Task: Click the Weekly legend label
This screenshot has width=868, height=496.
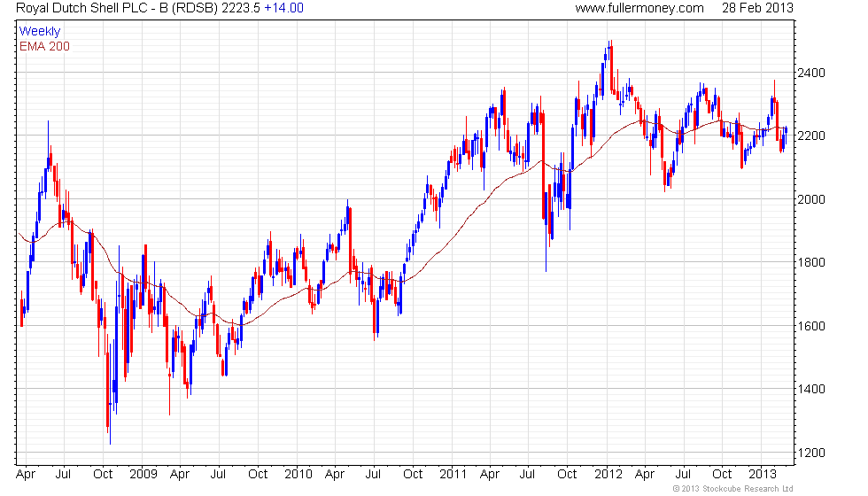Action: click(x=39, y=32)
